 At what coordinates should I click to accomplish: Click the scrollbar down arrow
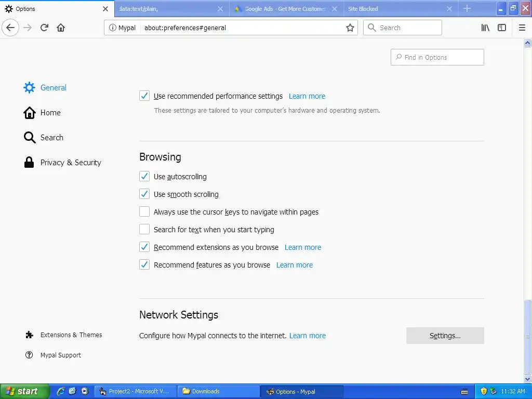(x=527, y=379)
